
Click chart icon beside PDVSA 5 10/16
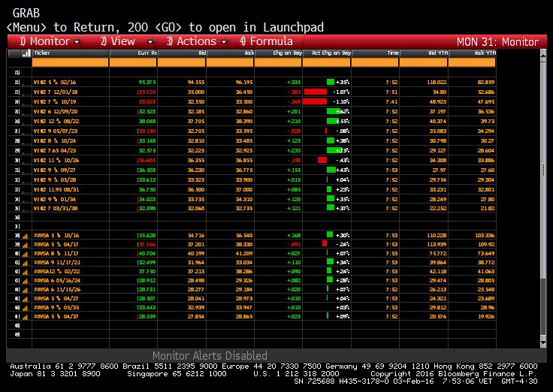25,236
